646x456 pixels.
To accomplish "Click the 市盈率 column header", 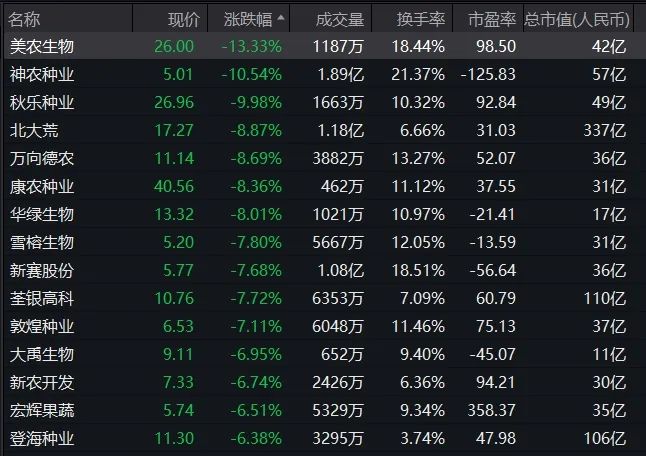I will point(490,19).
